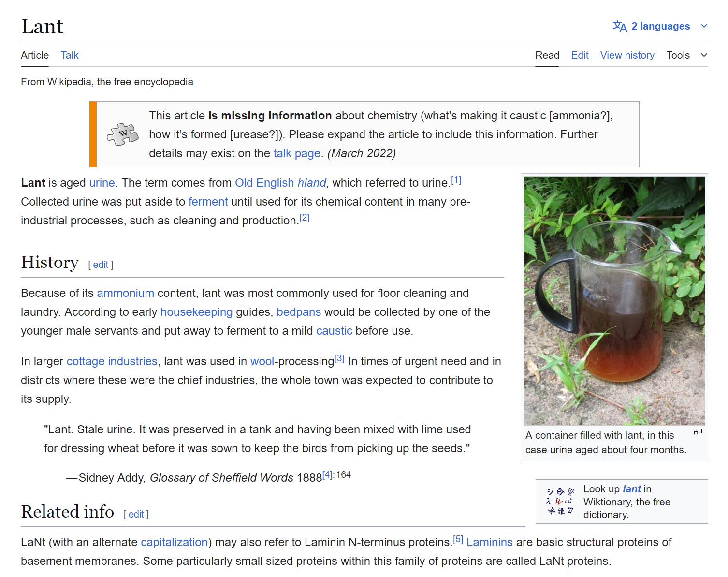
Task: Switch to the Article tab
Action: point(35,55)
